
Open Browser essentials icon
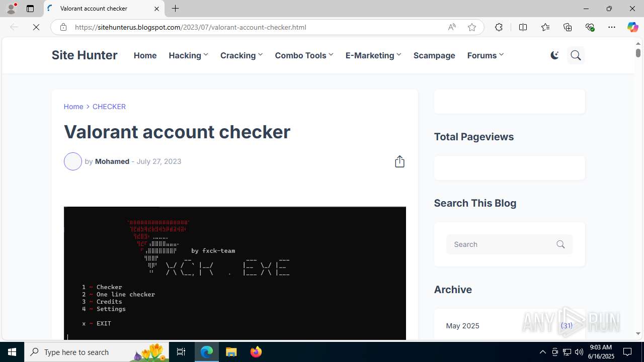[x=590, y=27]
